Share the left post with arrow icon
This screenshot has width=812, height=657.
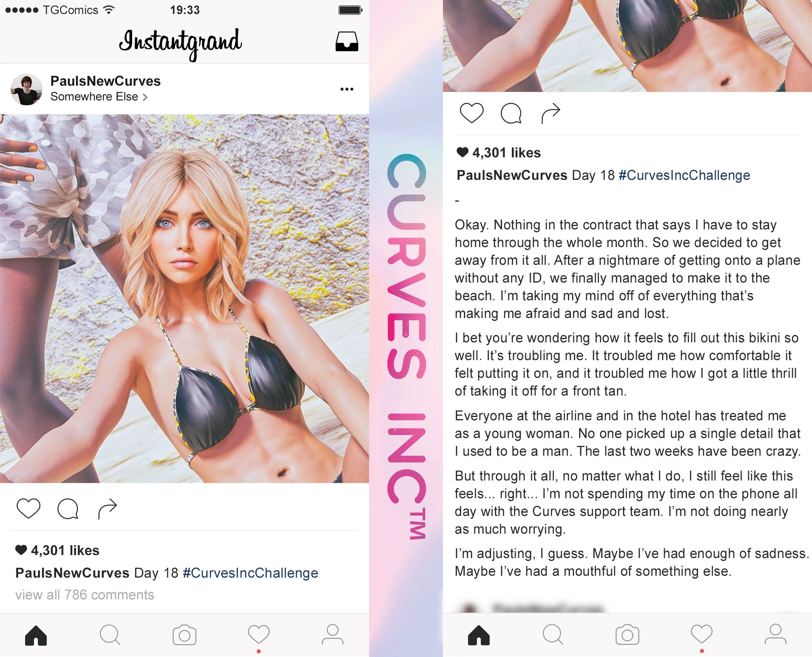[107, 509]
